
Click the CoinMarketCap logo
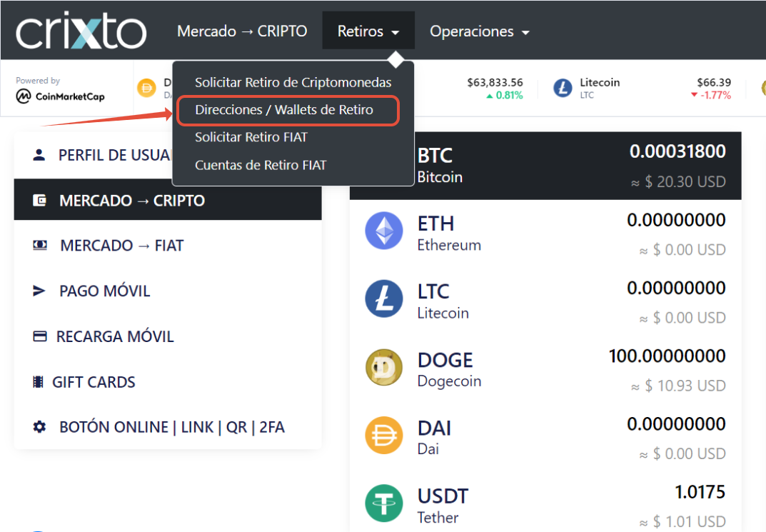tap(61, 96)
